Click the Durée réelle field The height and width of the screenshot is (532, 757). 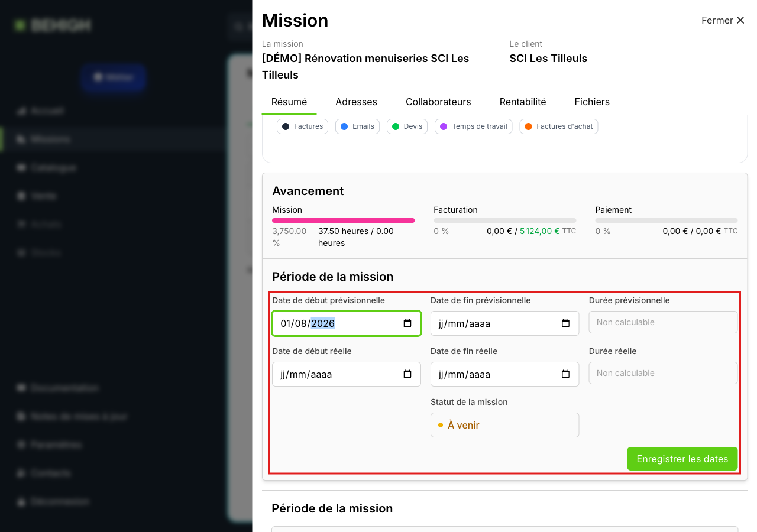pyautogui.click(x=663, y=373)
